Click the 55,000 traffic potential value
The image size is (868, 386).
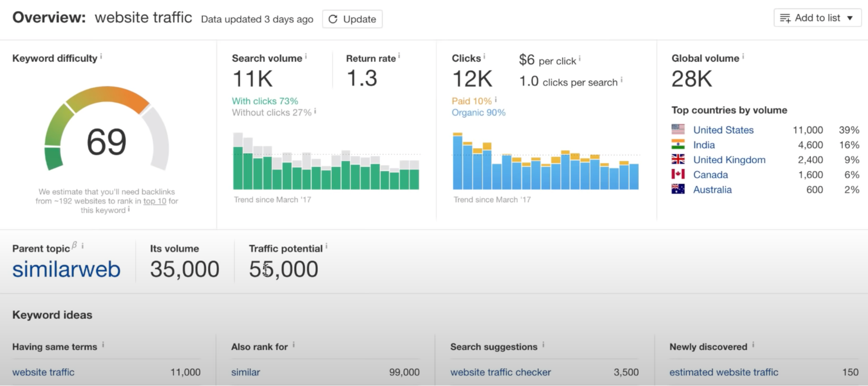pos(284,269)
